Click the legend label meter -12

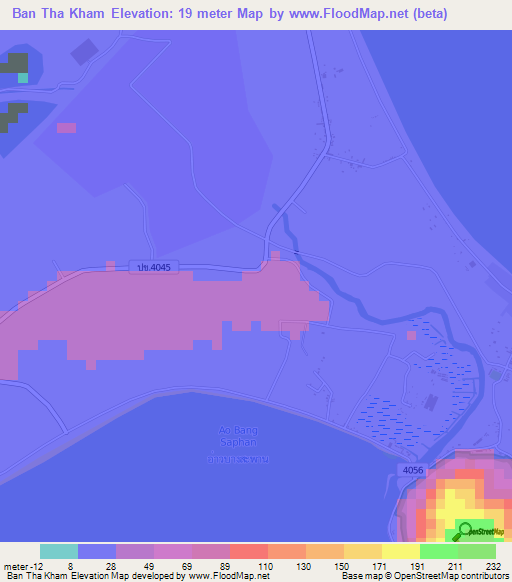(23, 567)
